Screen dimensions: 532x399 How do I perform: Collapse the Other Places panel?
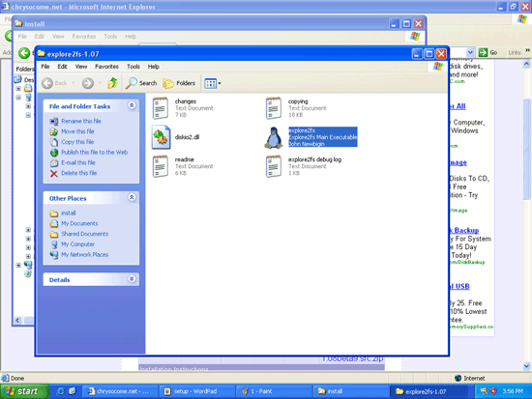tap(132, 197)
